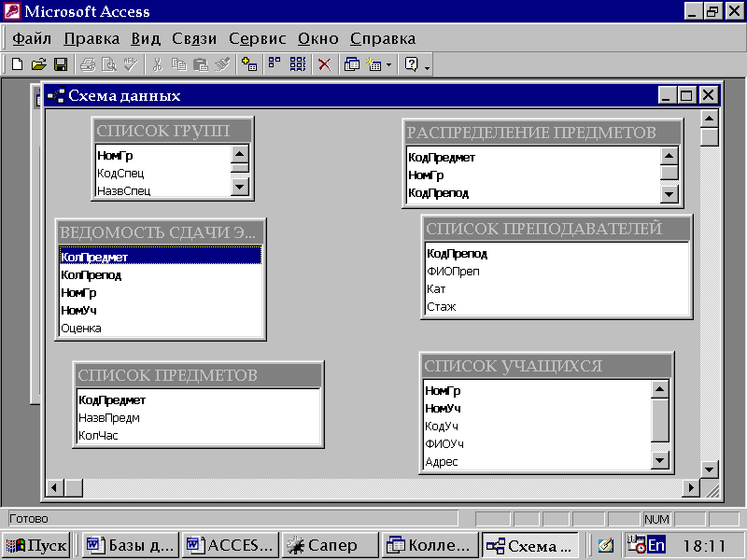
Task: Click the Copy icon in the toolbar
Action: coord(178,64)
